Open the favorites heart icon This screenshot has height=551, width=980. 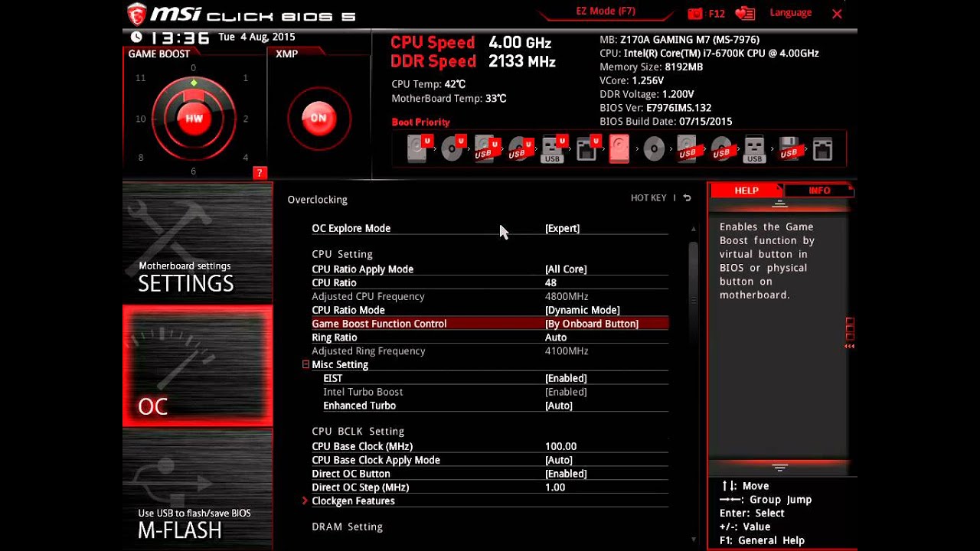(x=745, y=14)
